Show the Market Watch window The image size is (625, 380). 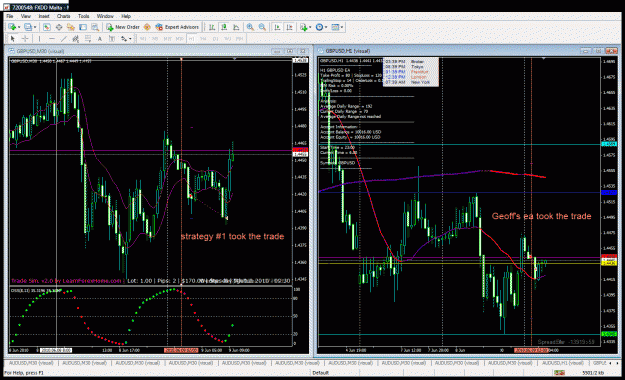tap(47, 27)
